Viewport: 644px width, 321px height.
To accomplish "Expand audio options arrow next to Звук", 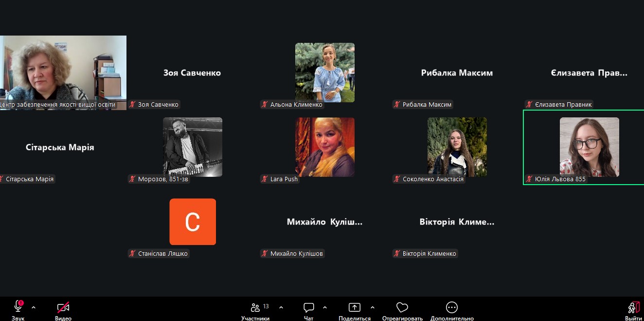I will point(34,307).
